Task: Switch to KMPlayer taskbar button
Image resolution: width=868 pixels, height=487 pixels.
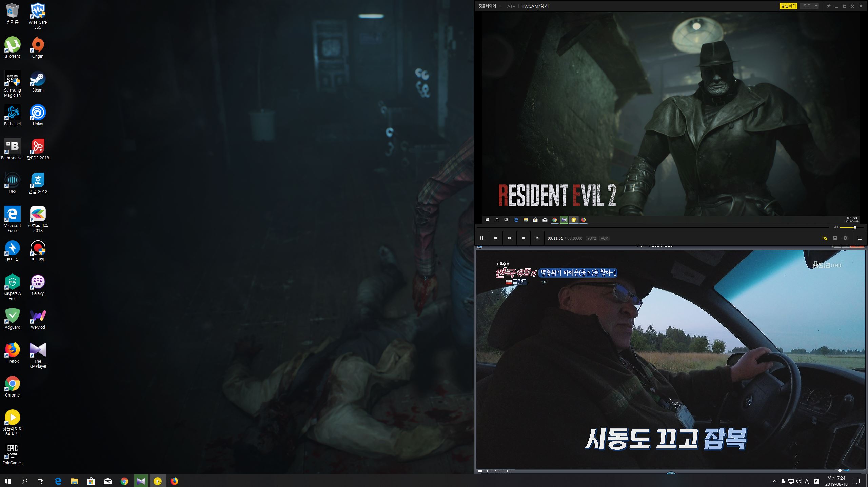Action: [x=141, y=481]
